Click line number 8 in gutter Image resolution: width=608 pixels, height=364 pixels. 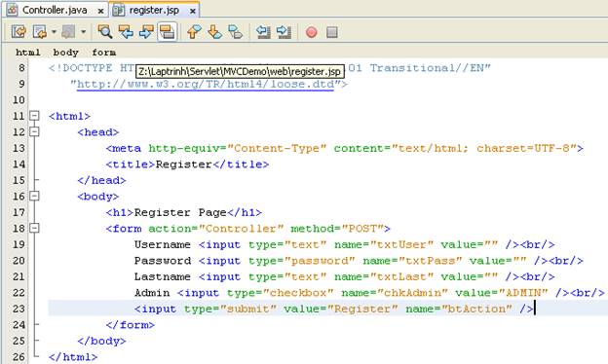point(21,68)
